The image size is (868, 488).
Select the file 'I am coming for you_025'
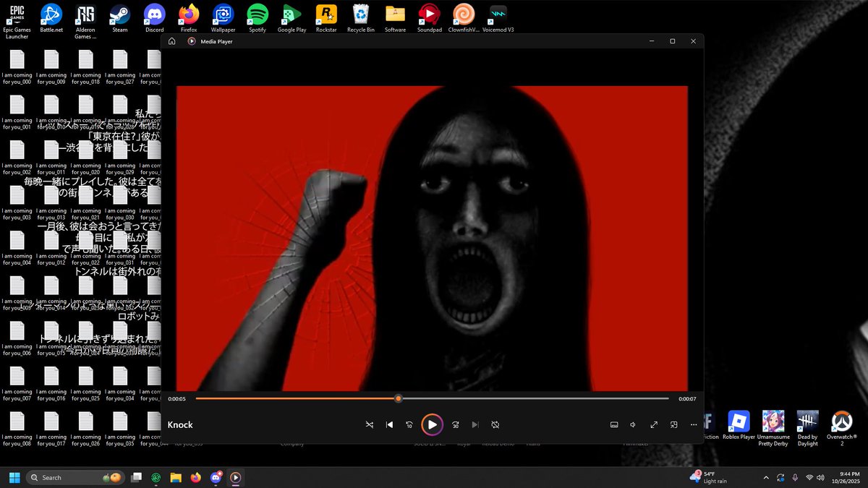coord(85,384)
